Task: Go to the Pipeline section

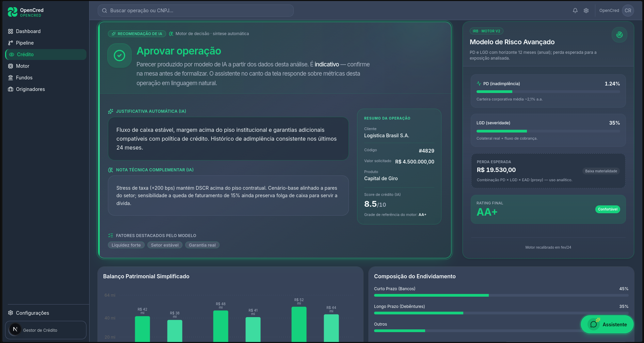Action: click(46, 43)
